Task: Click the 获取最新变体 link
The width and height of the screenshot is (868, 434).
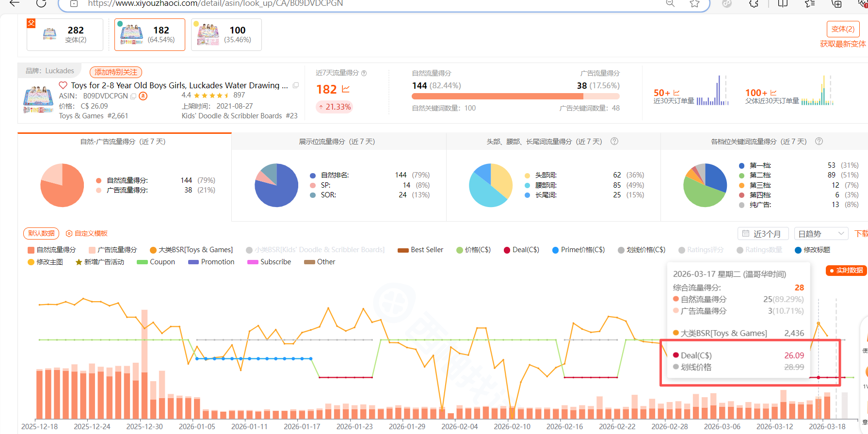Action: (842, 44)
